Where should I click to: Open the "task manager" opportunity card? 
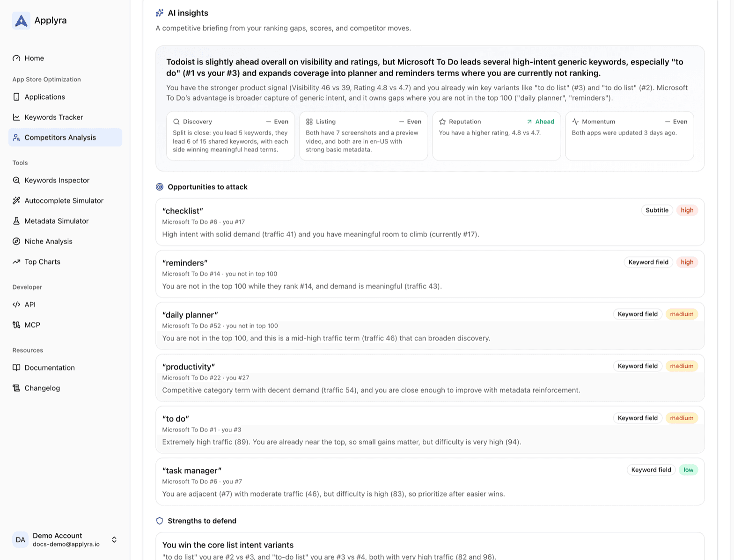coord(430,481)
